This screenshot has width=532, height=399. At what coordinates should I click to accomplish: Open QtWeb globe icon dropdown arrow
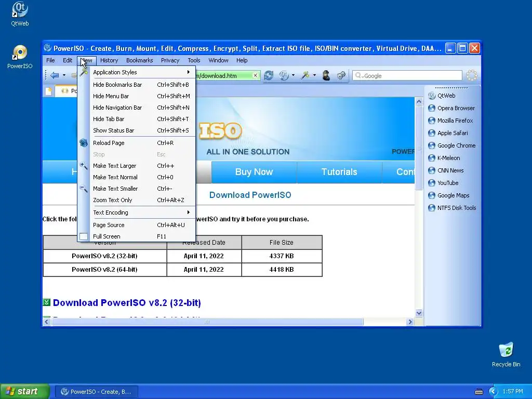(x=293, y=75)
